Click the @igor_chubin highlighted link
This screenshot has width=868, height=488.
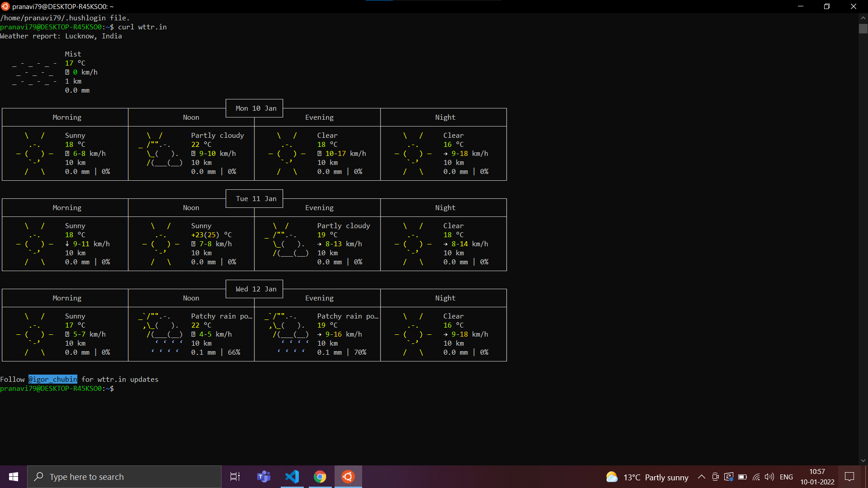(53, 379)
